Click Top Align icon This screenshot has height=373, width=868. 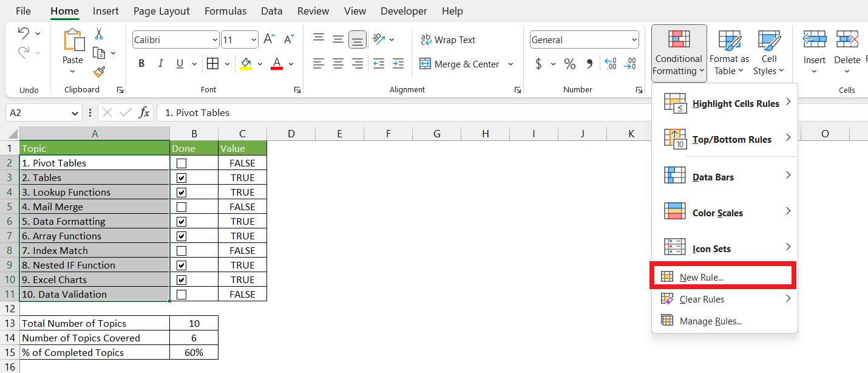point(319,39)
